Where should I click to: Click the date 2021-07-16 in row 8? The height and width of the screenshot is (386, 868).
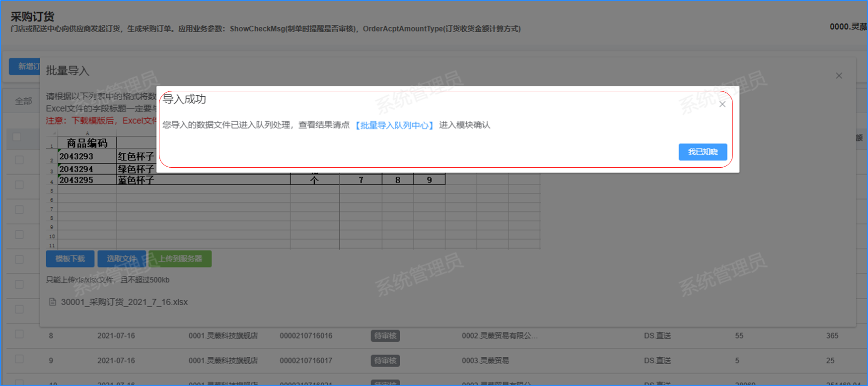[116, 336]
